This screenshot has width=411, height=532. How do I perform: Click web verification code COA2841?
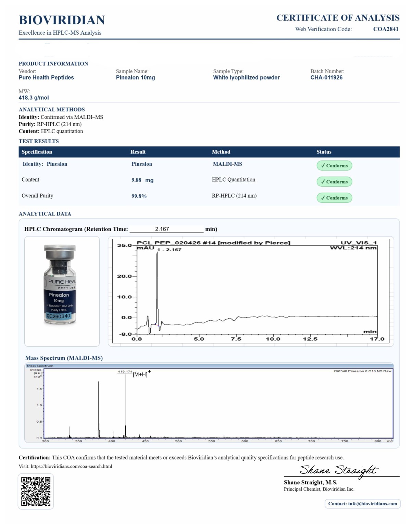386,29
